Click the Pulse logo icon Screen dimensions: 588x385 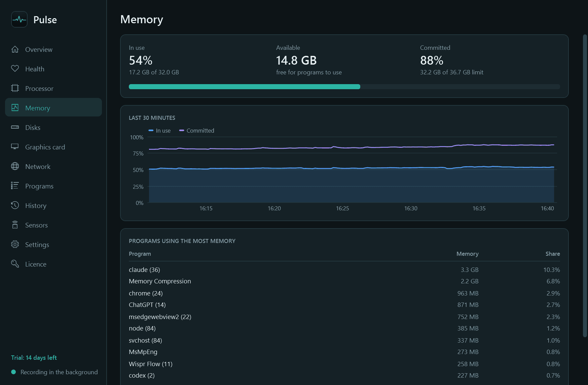coord(19,20)
